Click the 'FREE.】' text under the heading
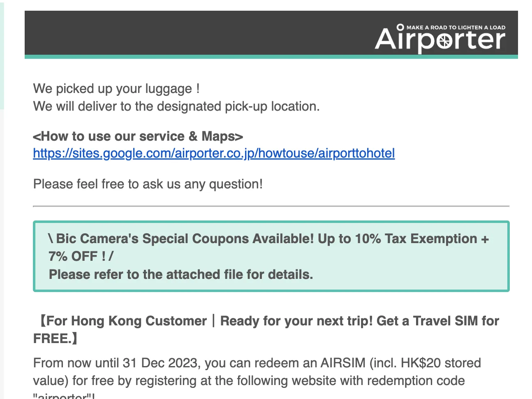This screenshot has width=532, height=399. pyautogui.click(x=56, y=339)
